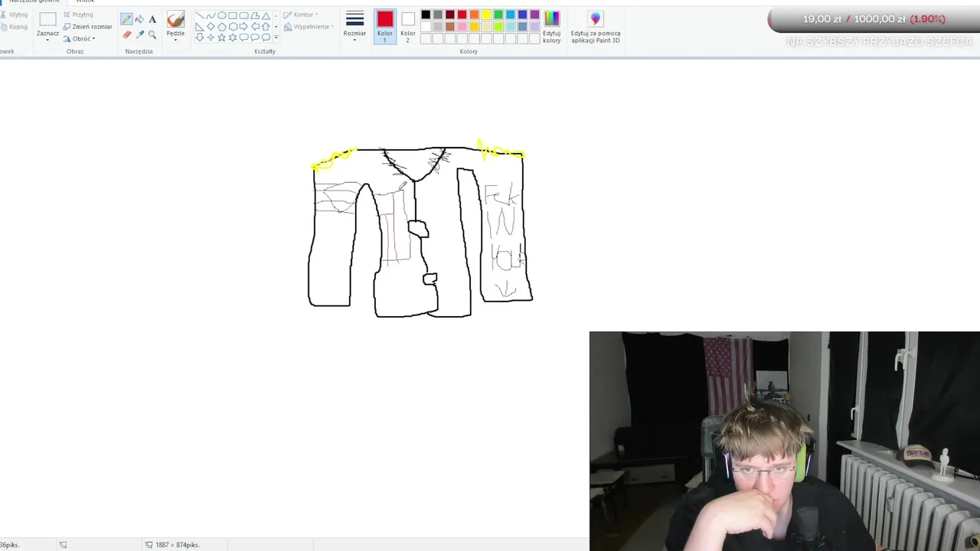The height and width of the screenshot is (551, 980).
Task: Select the Pencil tool
Action: (x=126, y=19)
